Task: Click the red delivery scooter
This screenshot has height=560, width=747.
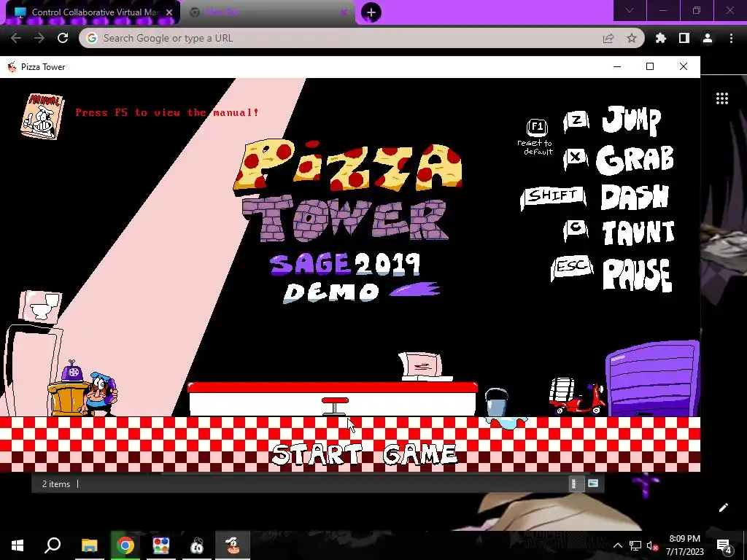Action: tap(577, 397)
